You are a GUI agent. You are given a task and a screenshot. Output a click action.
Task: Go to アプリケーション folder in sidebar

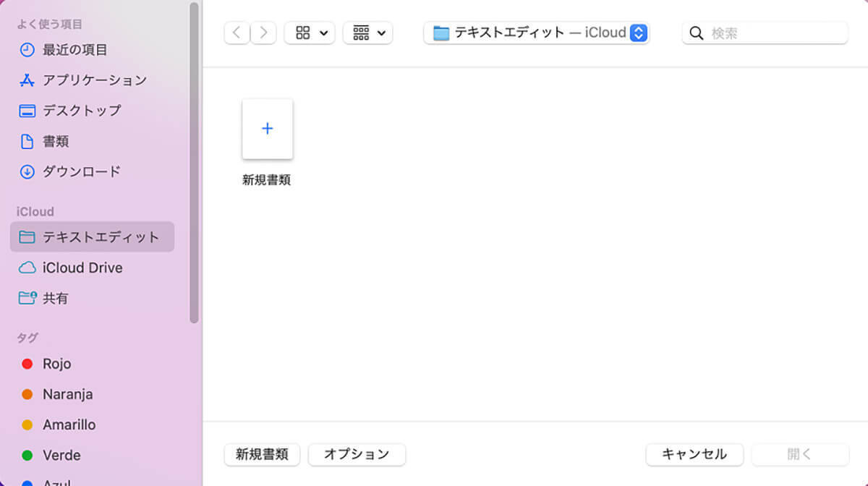click(x=94, y=80)
